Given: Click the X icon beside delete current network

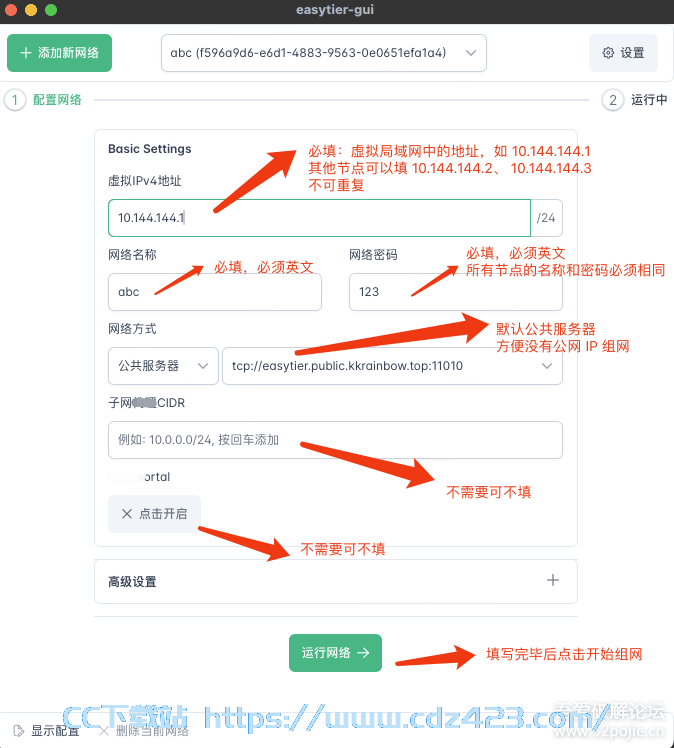Looking at the screenshot, I should (104, 730).
